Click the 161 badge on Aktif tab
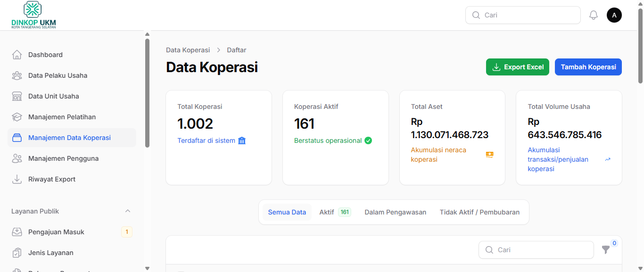 (x=345, y=212)
